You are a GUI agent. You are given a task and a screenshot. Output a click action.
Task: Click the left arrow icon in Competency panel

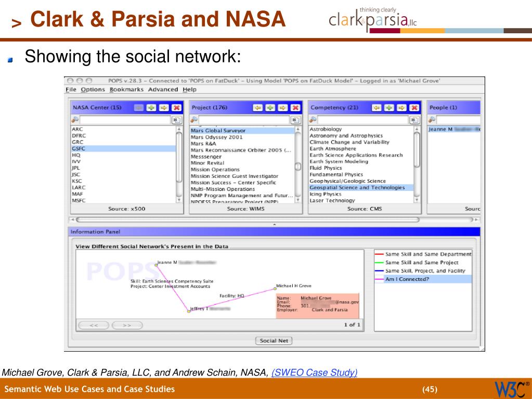(x=377, y=108)
